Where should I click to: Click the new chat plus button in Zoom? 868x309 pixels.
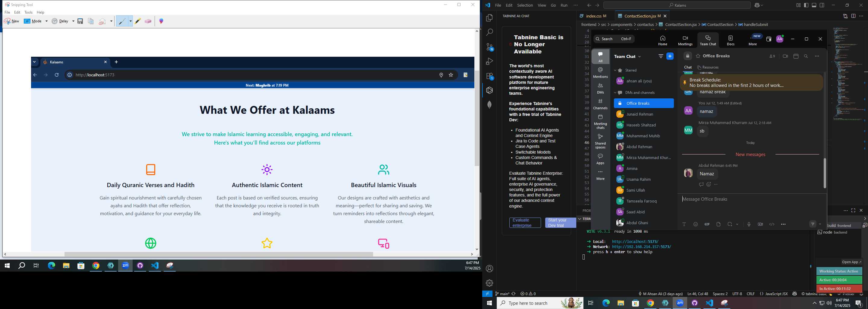(670, 56)
